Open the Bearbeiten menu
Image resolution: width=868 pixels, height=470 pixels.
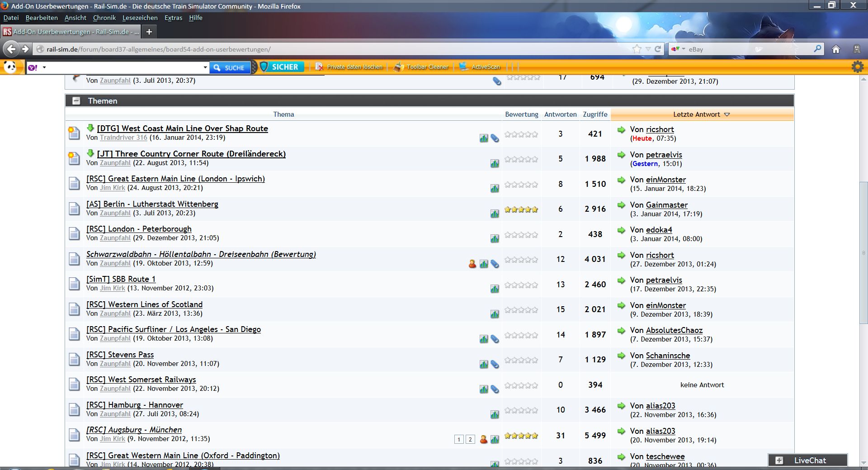coord(42,18)
